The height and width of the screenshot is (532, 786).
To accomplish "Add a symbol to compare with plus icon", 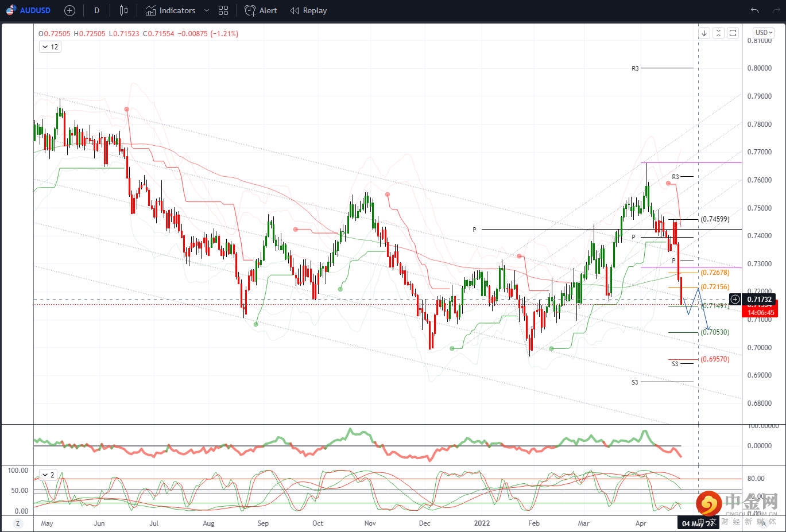I will [x=69, y=10].
